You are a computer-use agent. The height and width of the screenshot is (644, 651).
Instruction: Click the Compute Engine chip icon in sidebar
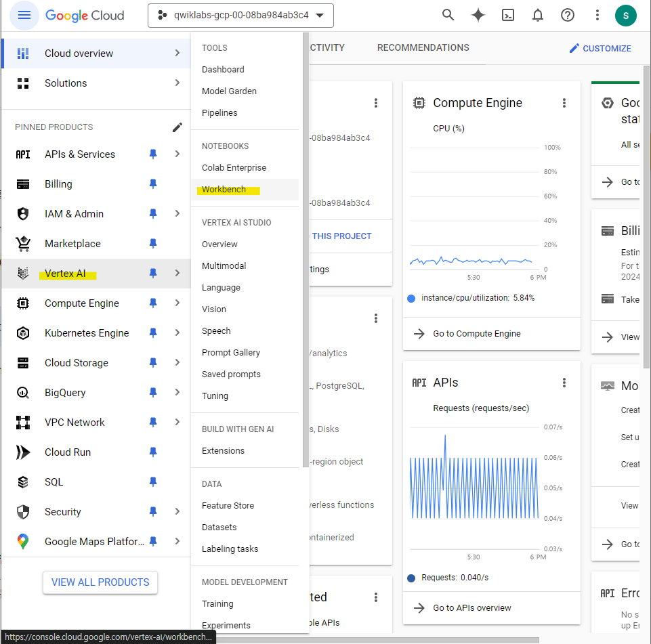point(23,303)
